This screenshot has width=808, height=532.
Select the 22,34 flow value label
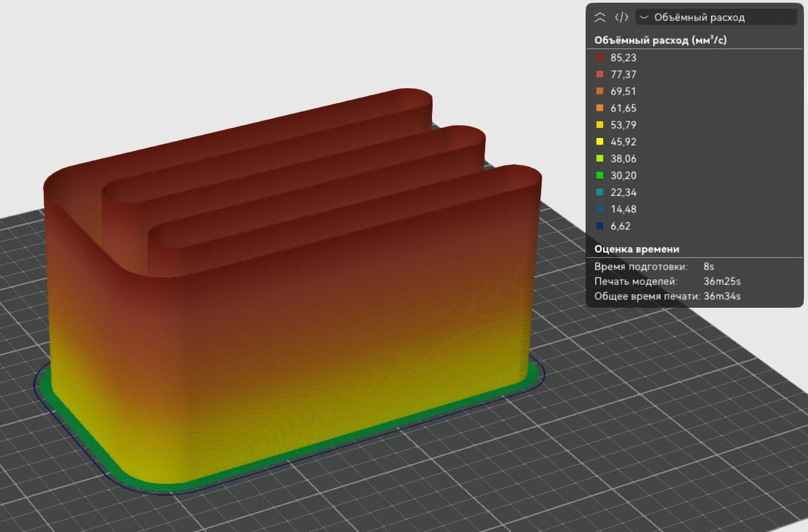[623, 192]
